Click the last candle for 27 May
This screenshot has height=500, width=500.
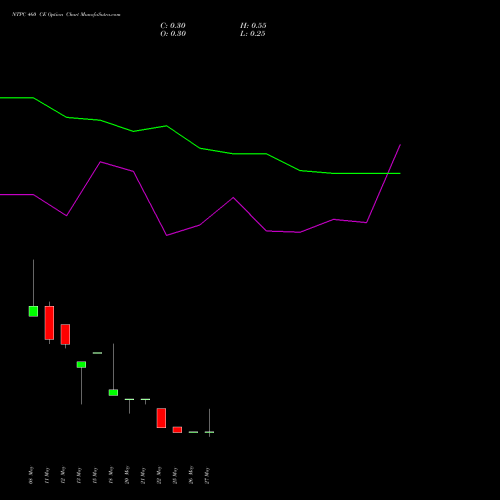[x=209, y=432]
